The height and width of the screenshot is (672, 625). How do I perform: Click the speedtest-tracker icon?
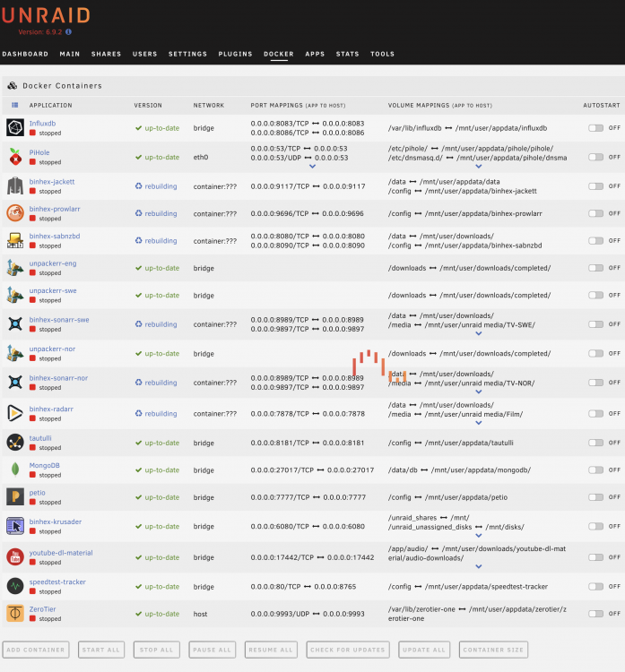click(x=15, y=586)
